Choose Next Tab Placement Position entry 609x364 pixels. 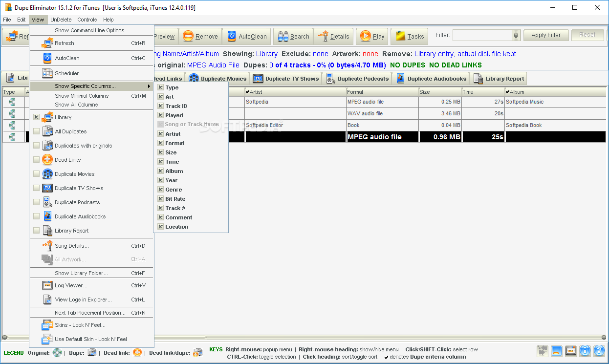click(91, 313)
